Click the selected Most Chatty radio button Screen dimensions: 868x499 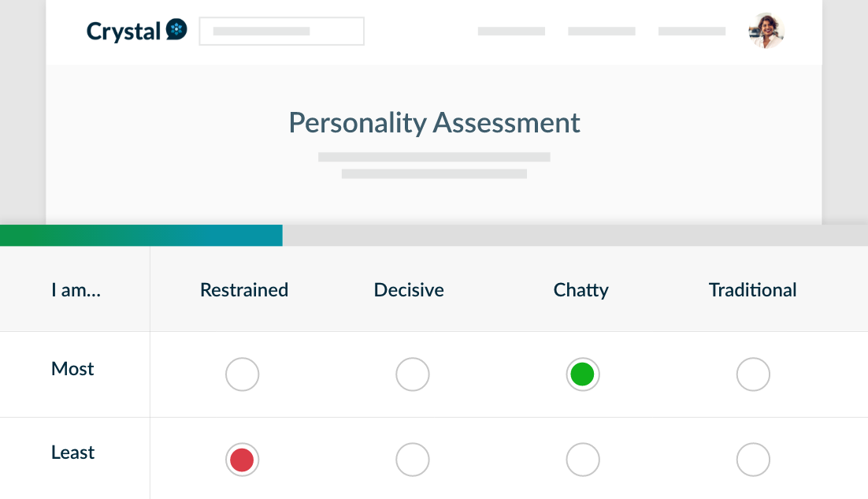click(583, 374)
